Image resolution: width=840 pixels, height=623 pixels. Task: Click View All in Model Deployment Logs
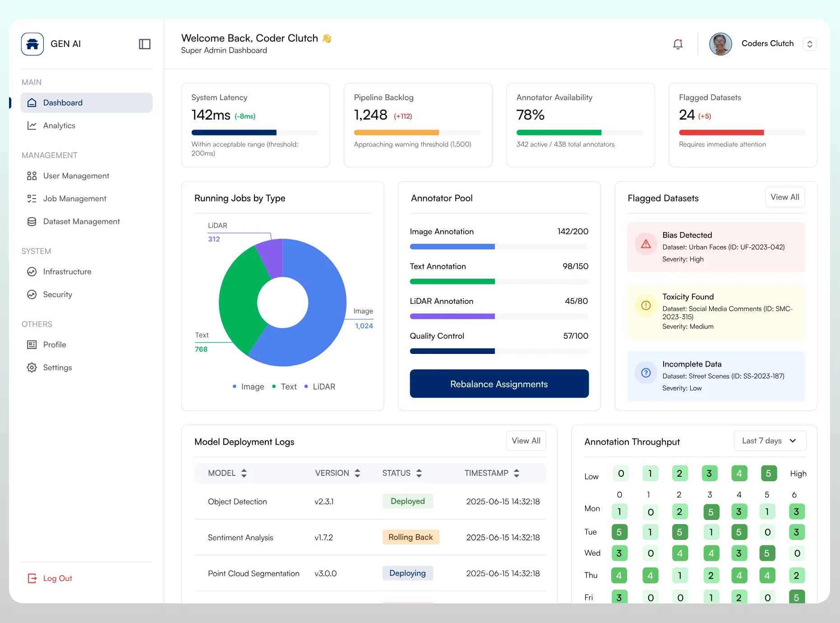(526, 441)
